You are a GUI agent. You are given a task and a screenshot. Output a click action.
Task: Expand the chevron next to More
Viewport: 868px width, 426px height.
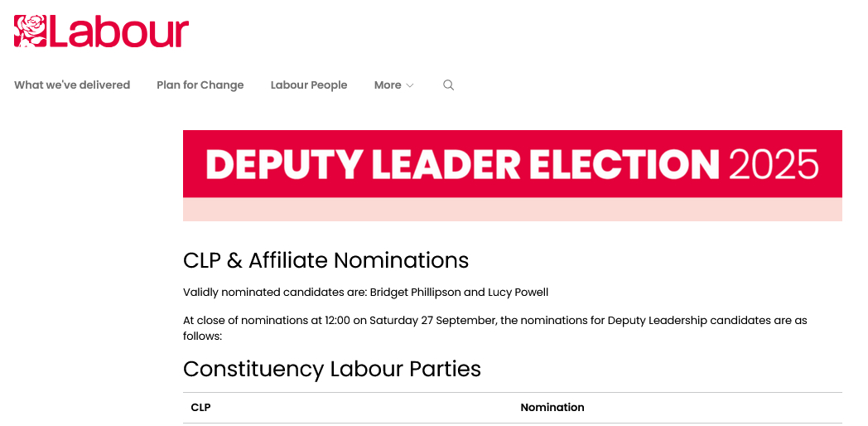point(410,85)
